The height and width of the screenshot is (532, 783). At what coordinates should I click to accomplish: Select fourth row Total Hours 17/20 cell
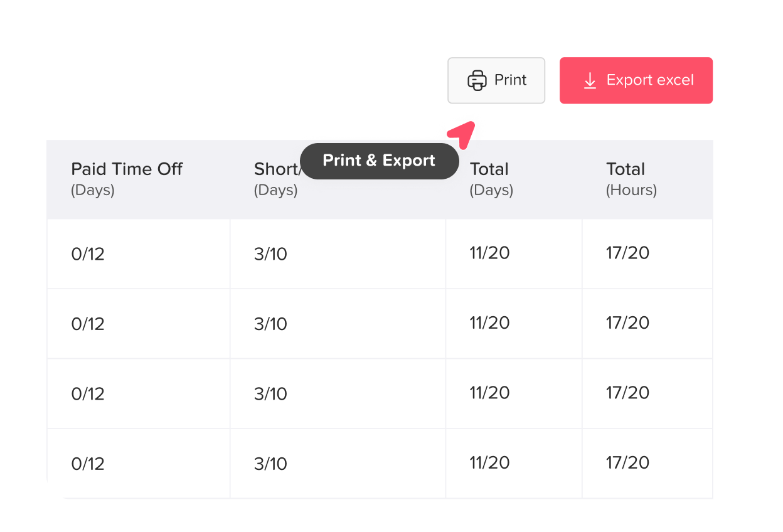[627, 462]
